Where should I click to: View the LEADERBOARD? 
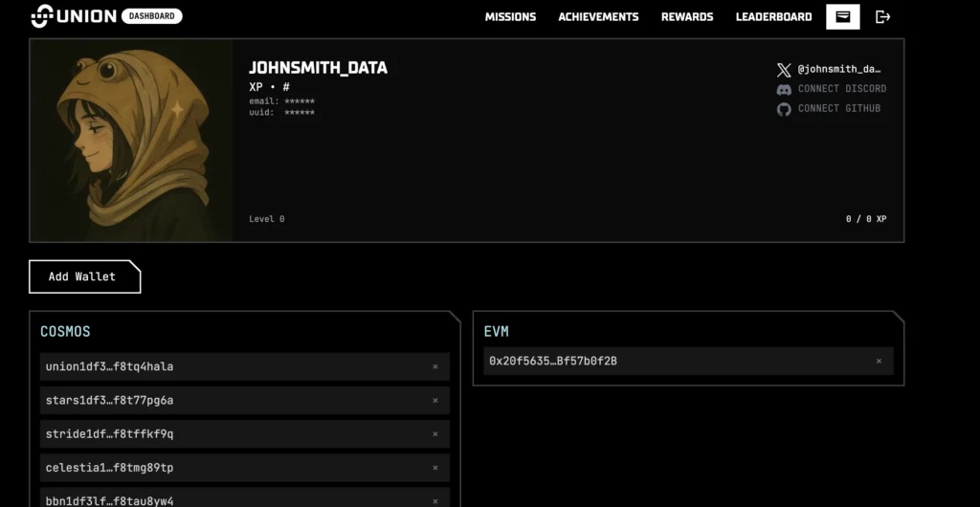(773, 17)
